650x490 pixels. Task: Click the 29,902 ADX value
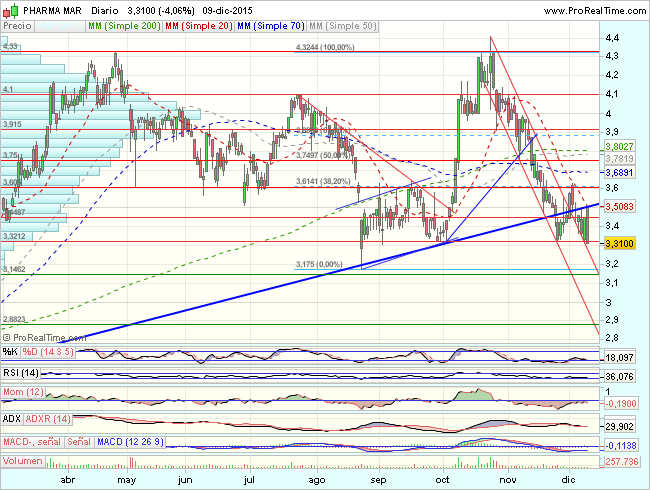tap(619, 426)
